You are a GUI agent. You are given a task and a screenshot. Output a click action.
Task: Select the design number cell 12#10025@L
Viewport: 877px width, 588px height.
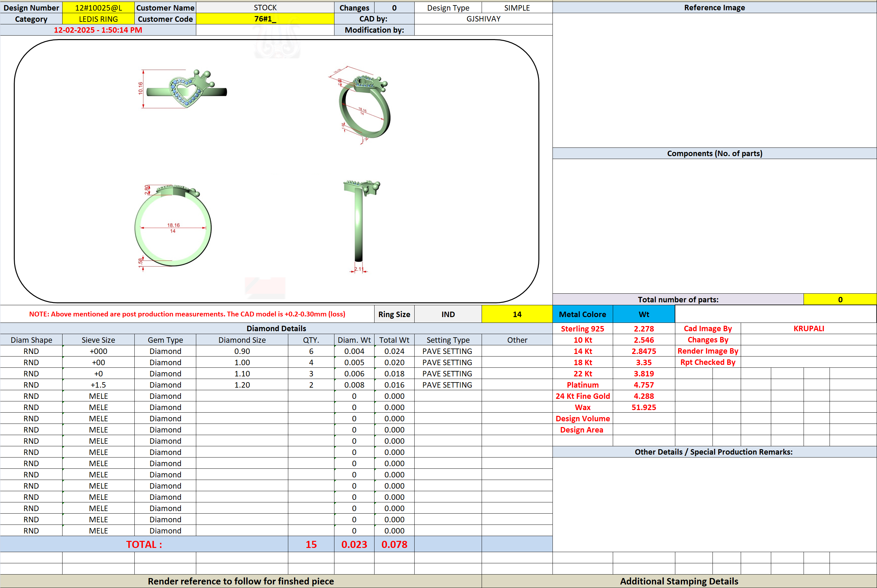pyautogui.click(x=98, y=7)
